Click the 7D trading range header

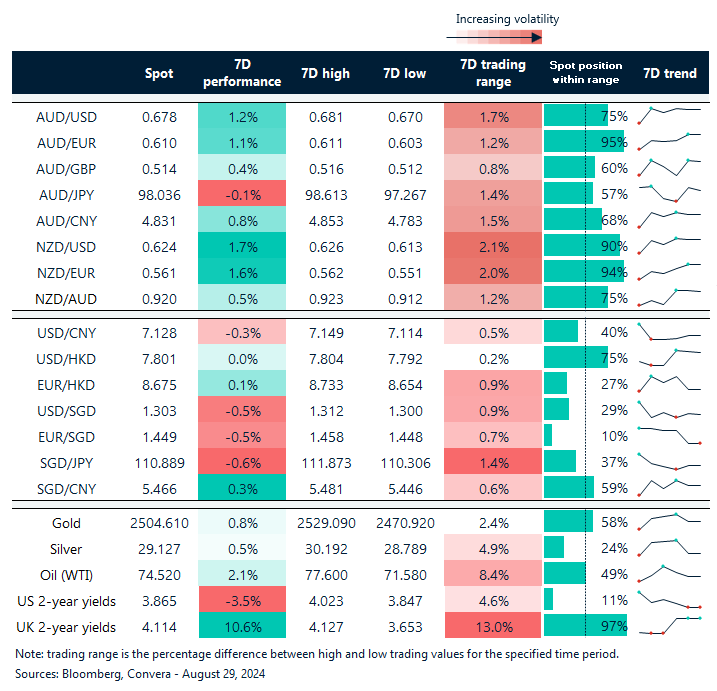(x=492, y=73)
